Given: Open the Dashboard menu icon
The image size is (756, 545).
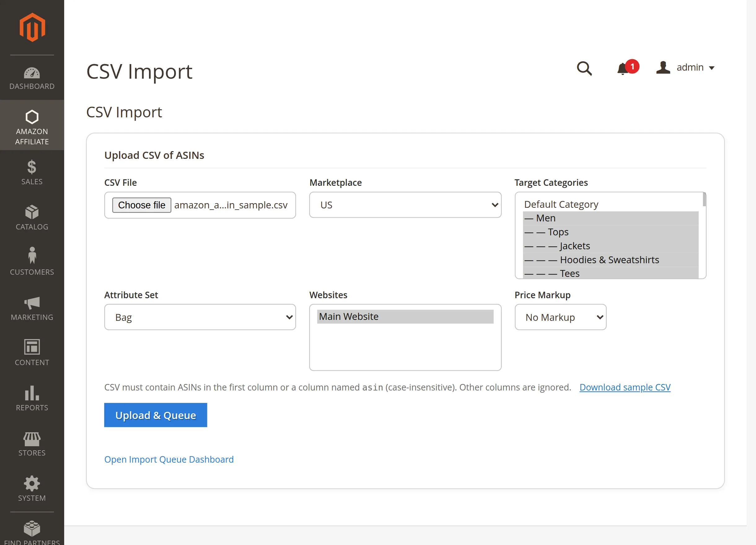Looking at the screenshot, I should (x=32, y=73).
